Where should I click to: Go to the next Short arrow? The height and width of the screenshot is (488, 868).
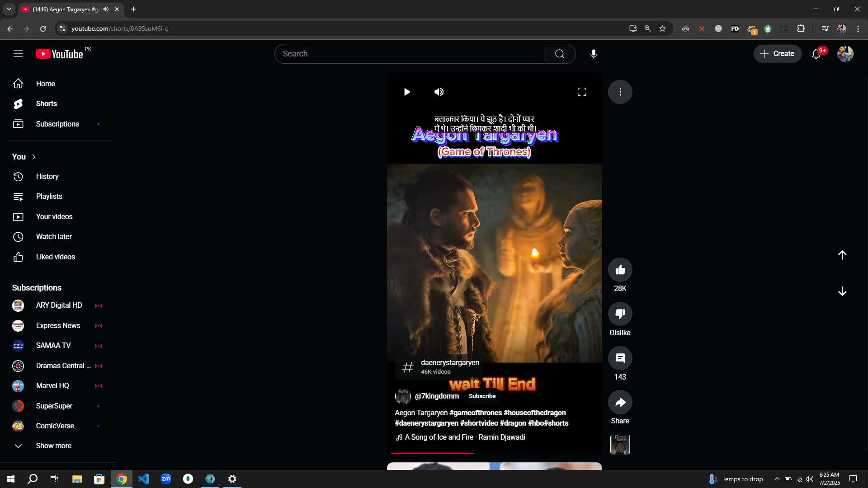point(842,291)
